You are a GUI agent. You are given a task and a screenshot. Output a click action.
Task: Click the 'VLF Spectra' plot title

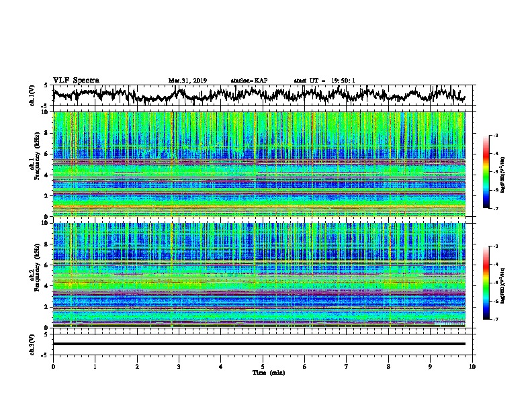pos(76,80)
